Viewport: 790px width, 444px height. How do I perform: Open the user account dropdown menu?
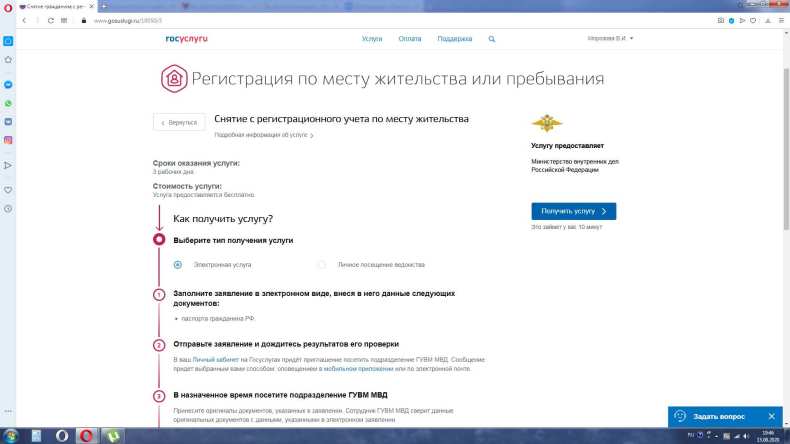click(610, 39)
